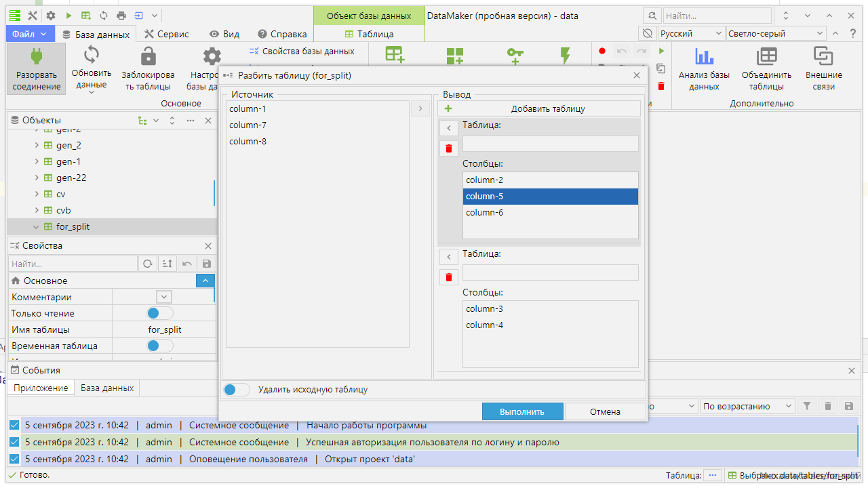Collapse the for_split table node
868x488 pixels.
pyautogui.click(x=37, y=226)
